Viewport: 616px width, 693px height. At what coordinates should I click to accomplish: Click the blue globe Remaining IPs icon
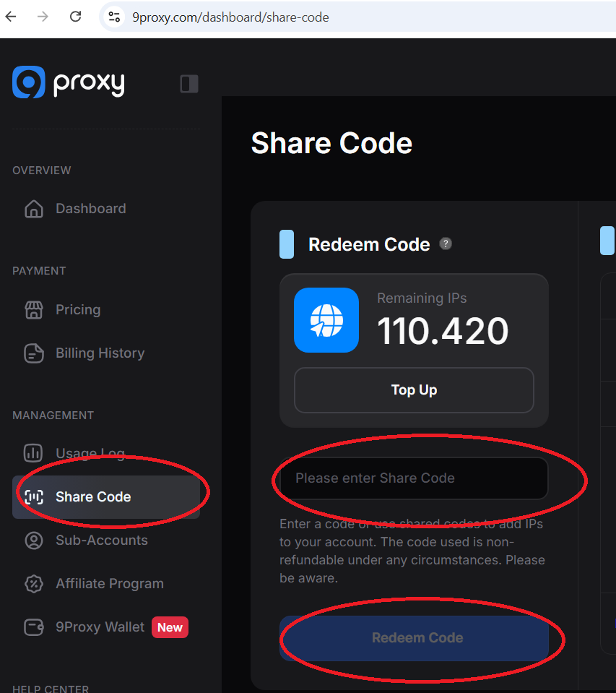[x=326, y=320]
